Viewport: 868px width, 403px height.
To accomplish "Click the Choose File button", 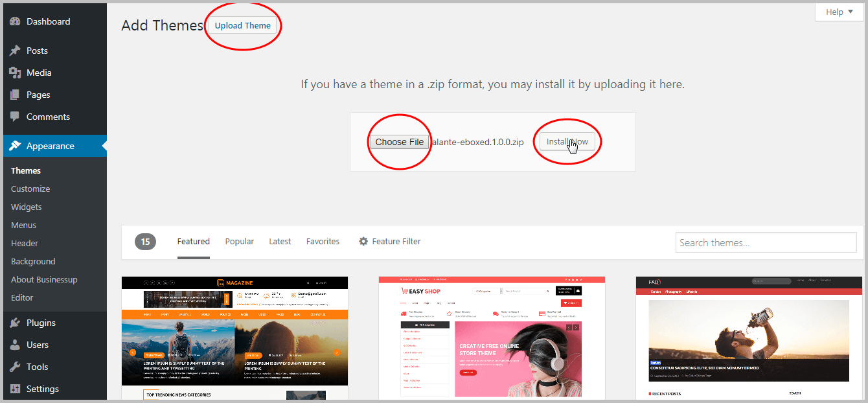I will point(399,142).
